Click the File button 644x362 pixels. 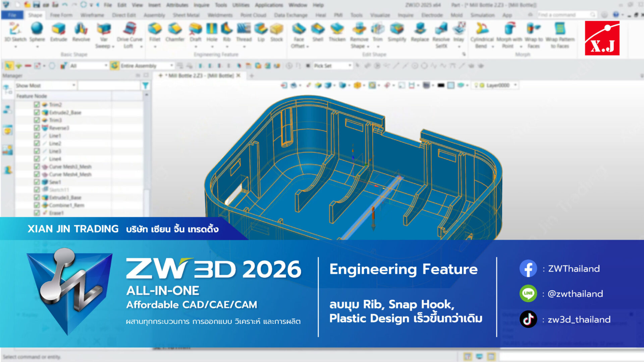coord(12,15)
